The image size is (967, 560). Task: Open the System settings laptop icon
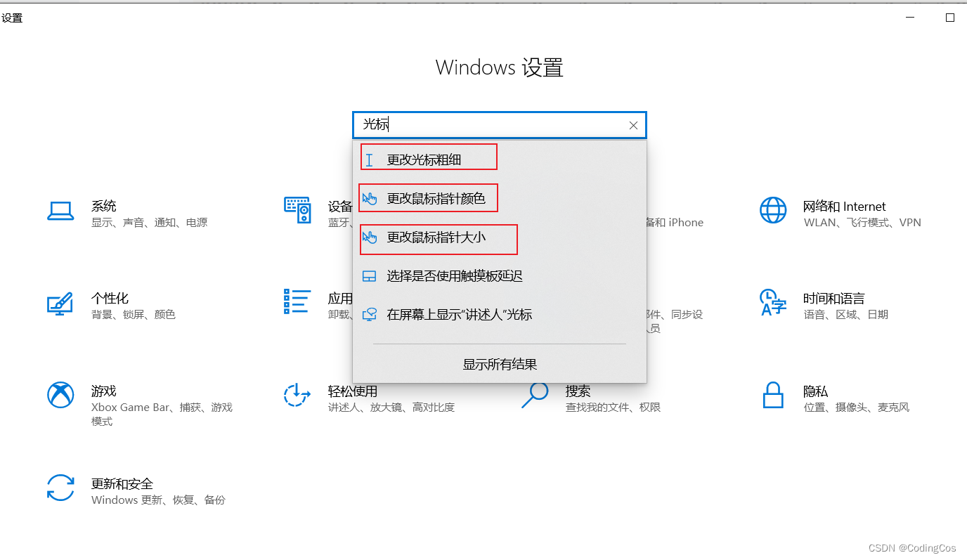click(x=60, y=211)
